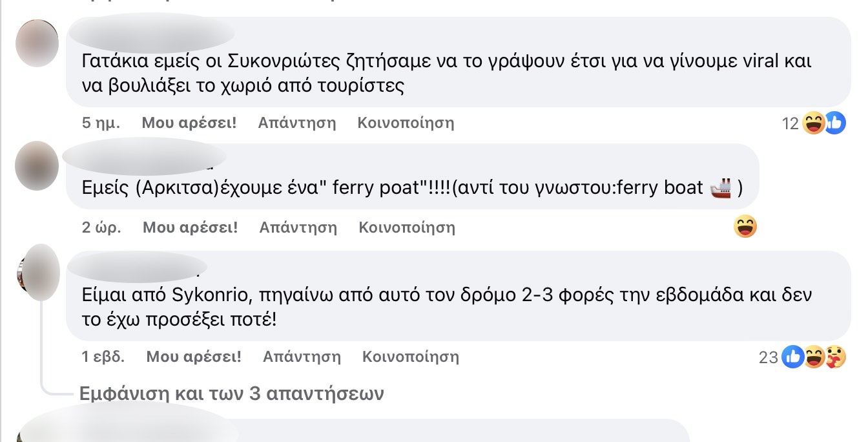868x442 pixels.
Task: Like the Sykonrio road comment
Action: 194,357
